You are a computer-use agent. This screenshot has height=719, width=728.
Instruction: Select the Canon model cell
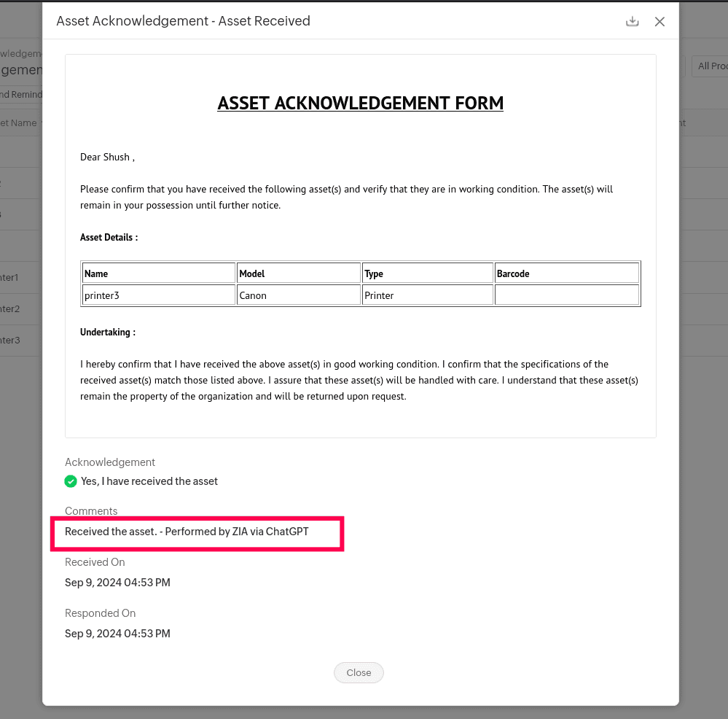299,295
